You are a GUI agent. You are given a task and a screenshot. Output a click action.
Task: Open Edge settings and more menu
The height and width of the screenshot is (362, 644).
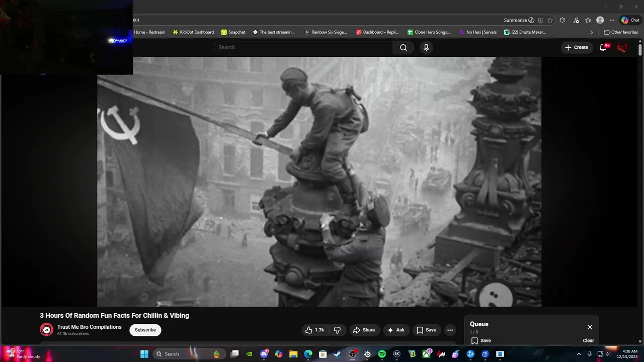(x=612, y=20)
